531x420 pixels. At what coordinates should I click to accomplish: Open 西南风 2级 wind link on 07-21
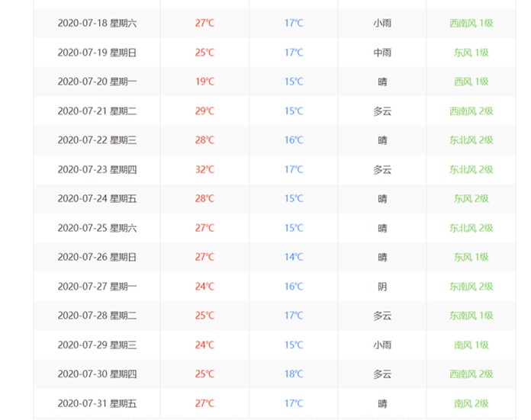[x=471, y=111]
